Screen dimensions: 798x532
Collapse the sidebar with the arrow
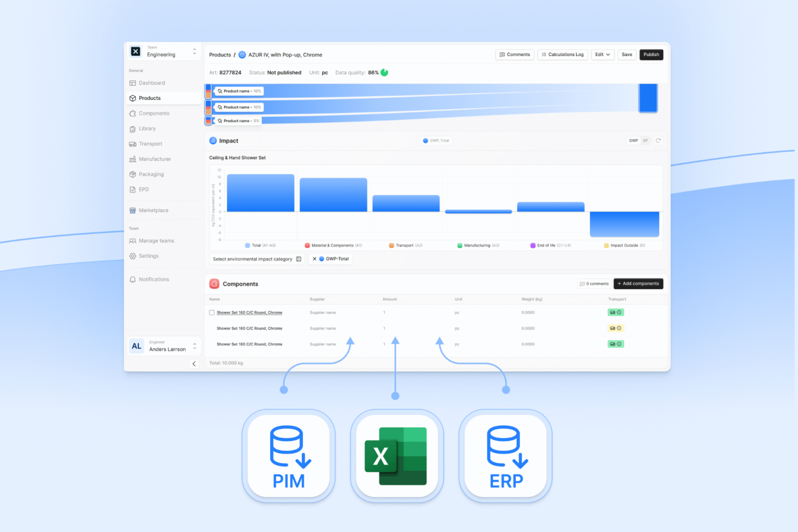(x=194, y=364)
